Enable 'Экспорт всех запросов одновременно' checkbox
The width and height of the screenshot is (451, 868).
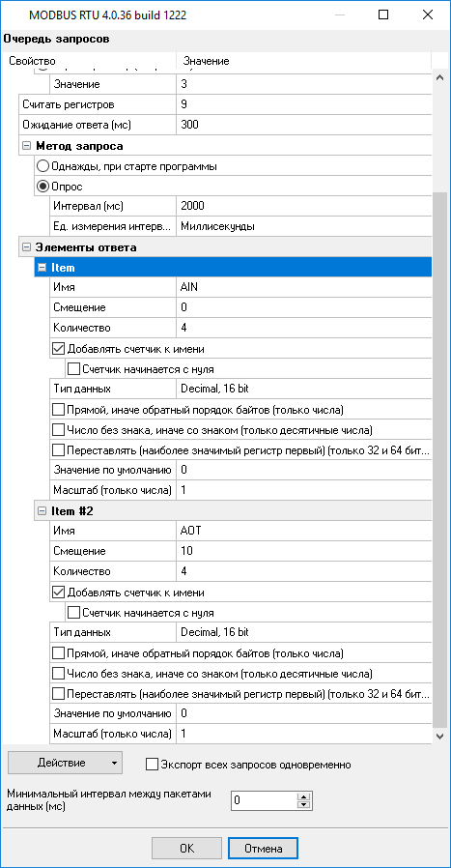pyautogui.click(x=152, y=765)
